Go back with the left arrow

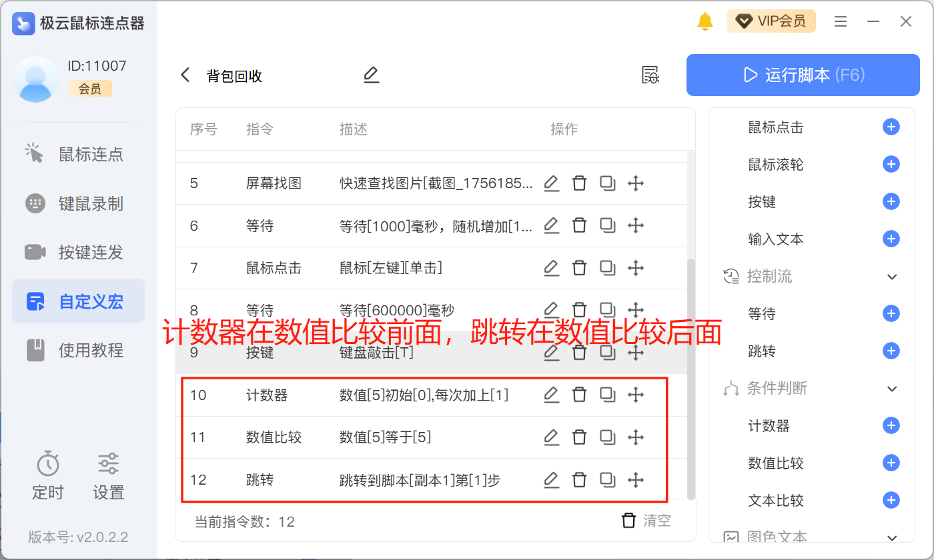(185, 75)
